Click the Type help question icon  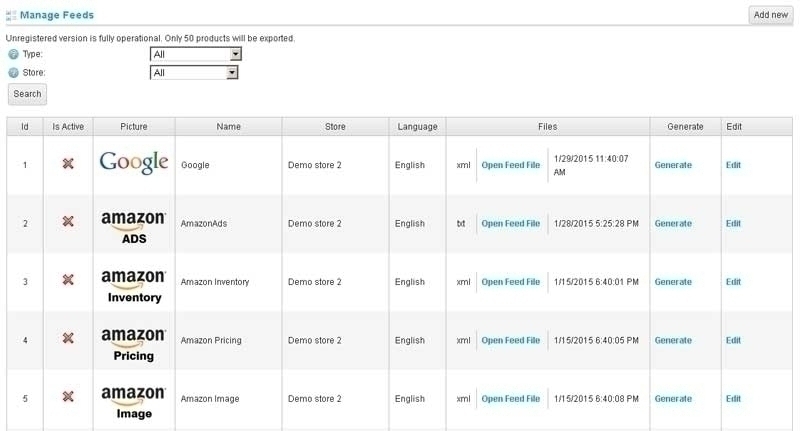click(13, 54)
